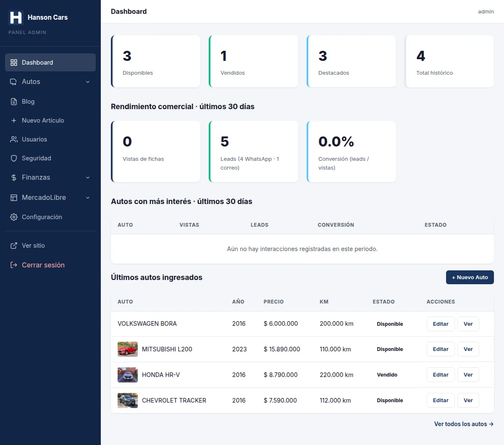Edit the VOLKSWAGEN BORA entry

pos(441,324)
